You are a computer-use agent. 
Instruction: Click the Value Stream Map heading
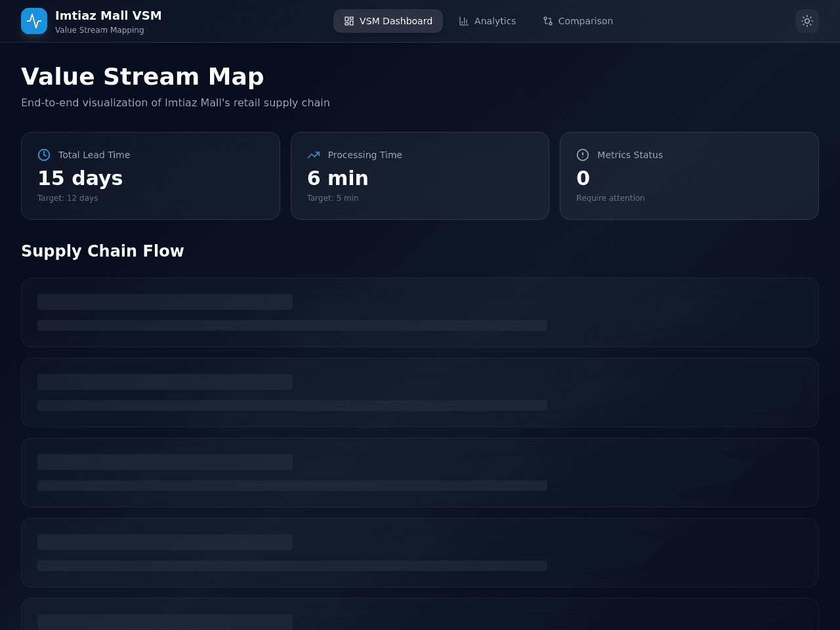tap(142, 77)
